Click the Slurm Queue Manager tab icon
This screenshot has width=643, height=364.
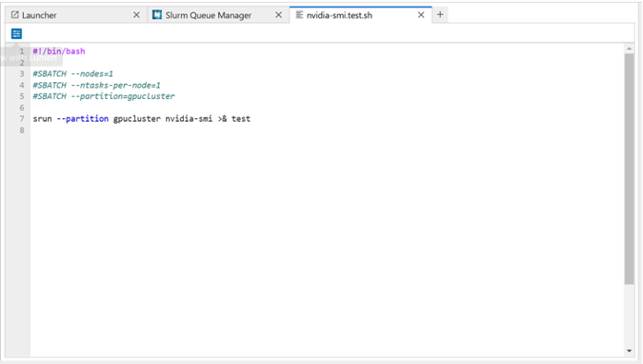coord(157,15)
